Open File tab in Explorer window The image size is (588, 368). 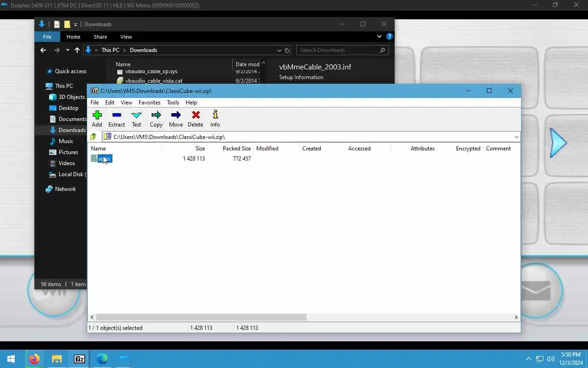click(x=47, y=37)
